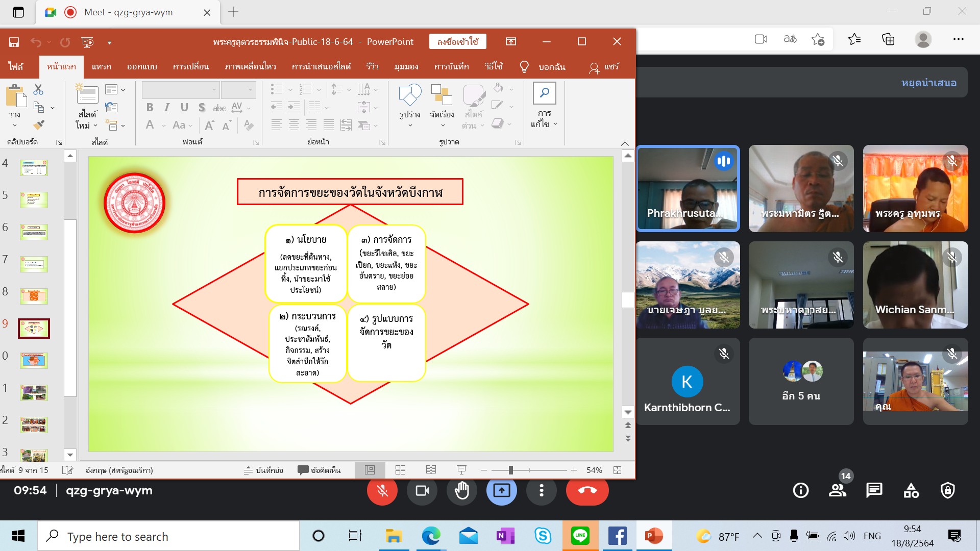Click zoom out minus button
The width and height of the screenshot is (980, 551).
coord(484,470)
